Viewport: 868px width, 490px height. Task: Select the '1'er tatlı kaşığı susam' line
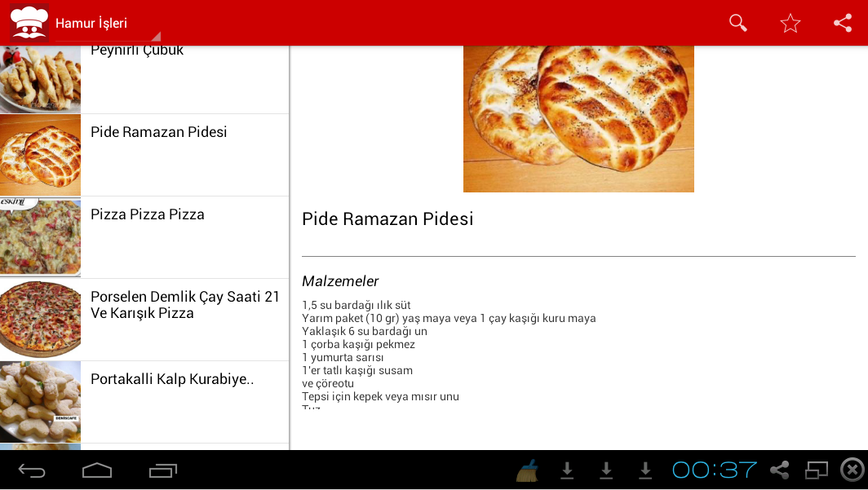coord(357,370)
